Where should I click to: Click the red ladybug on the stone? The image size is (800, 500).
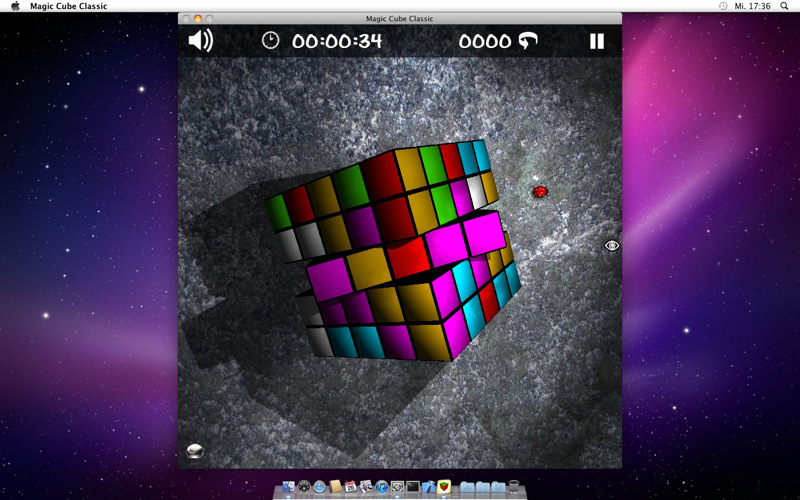pyautogui.click(x=540, y=192)
